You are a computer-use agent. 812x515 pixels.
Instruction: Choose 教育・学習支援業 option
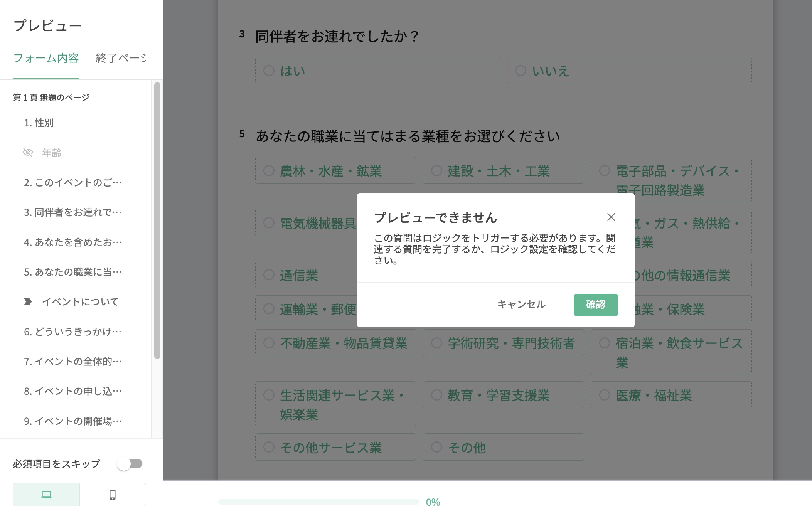click(503, 395)
